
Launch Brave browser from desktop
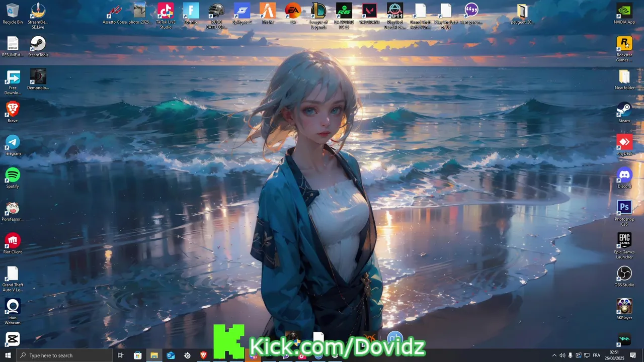click(x=13, y=112)
